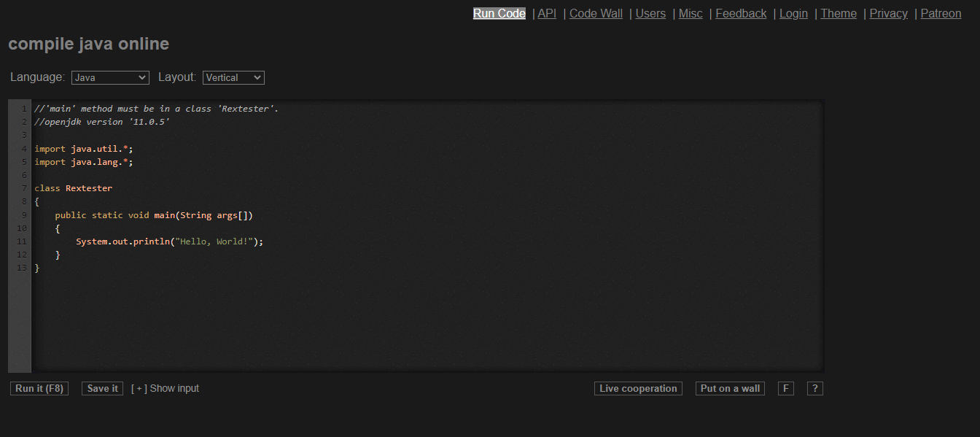Open the Layout dropdown

pyautogui.click(x=233, y=77)
